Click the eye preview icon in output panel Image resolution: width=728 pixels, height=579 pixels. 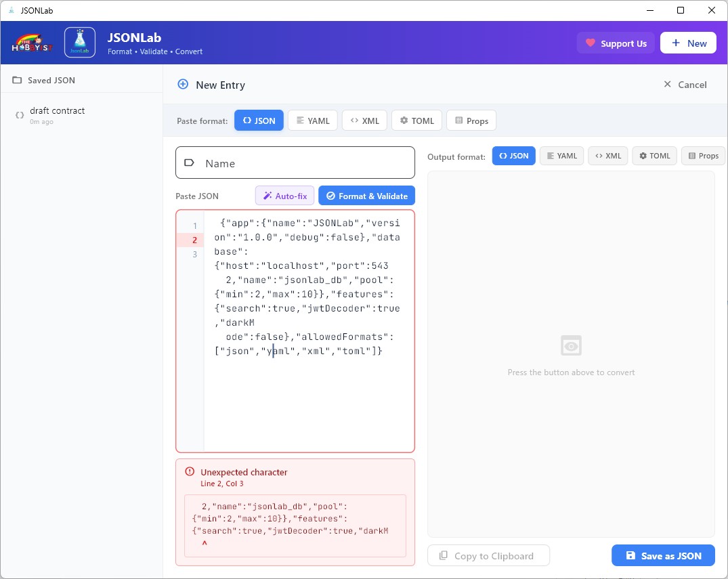571,346
